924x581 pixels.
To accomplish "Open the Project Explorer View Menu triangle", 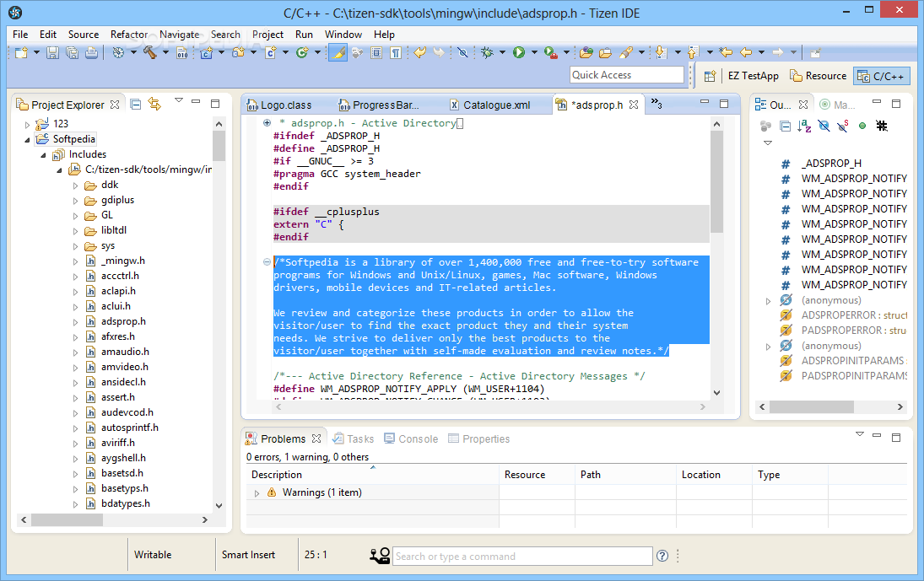I will [x=179, y=100].
